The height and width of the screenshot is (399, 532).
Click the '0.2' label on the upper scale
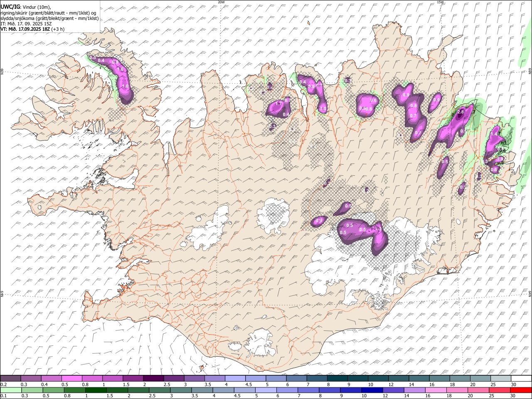click(x=3, y=384)
